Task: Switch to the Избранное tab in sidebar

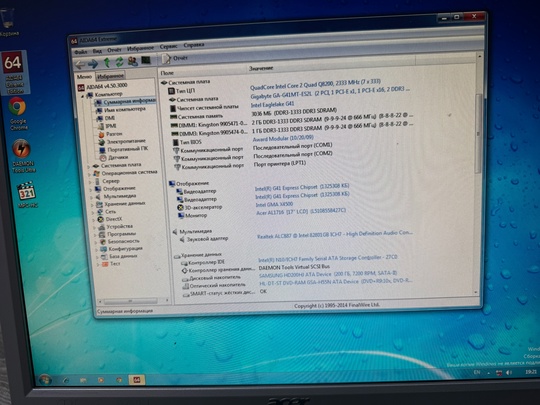Action: tap(110, 76)
